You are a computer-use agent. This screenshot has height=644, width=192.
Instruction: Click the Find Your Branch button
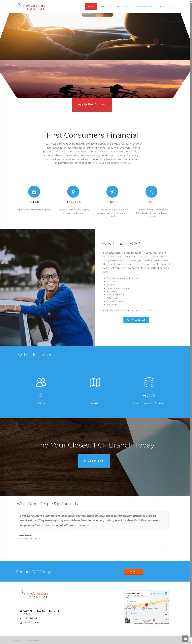(136, 320)
